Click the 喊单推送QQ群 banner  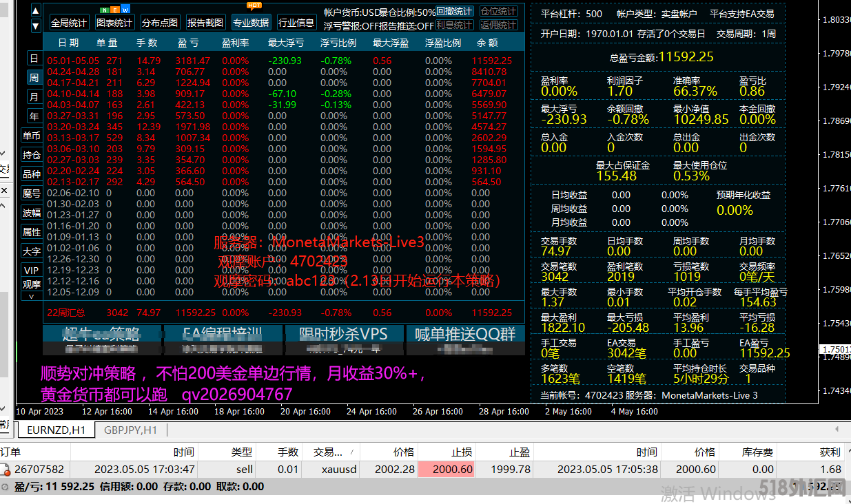tap(465, 340)
